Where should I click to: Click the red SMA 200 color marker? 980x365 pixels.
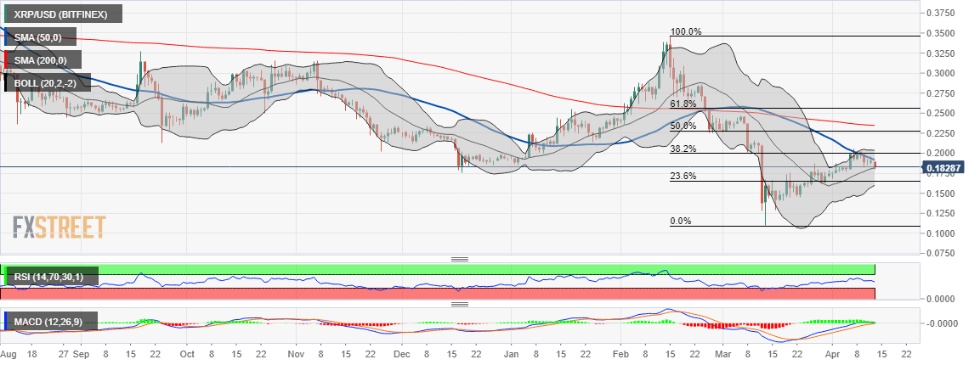(x=6, y=59)
